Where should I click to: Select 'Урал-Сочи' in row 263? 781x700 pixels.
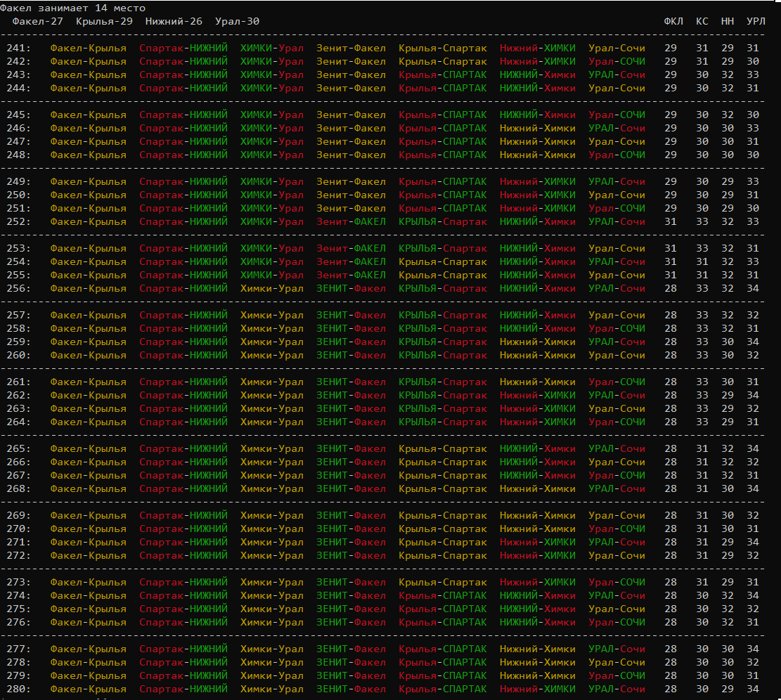tap(617, 409)
